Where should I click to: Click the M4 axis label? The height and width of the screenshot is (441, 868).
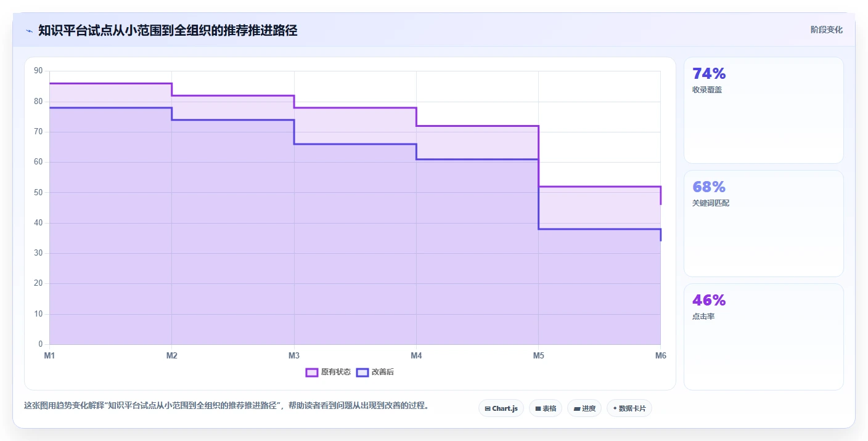coord(416,355)
